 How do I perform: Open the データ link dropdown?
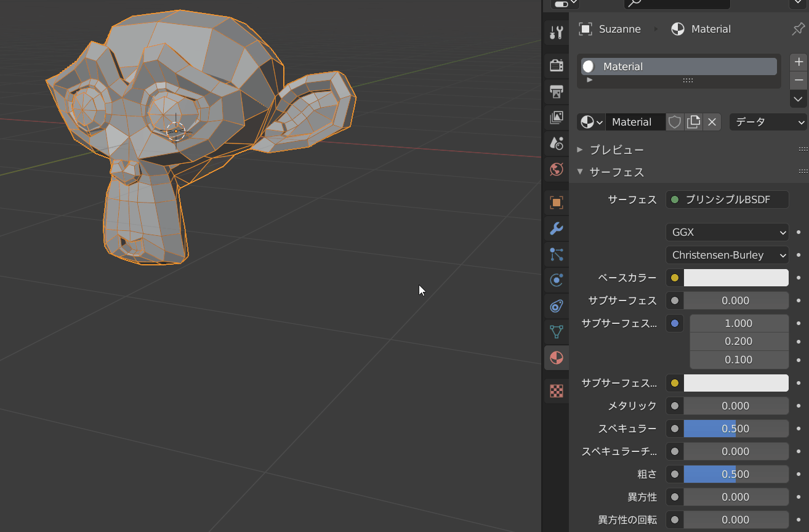(768, 122)
